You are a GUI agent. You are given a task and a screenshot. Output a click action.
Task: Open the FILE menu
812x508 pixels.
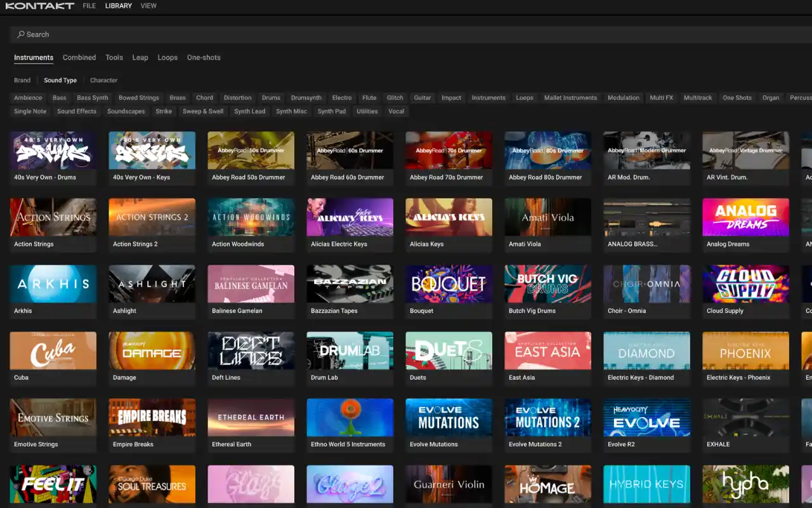pos(89,6)
